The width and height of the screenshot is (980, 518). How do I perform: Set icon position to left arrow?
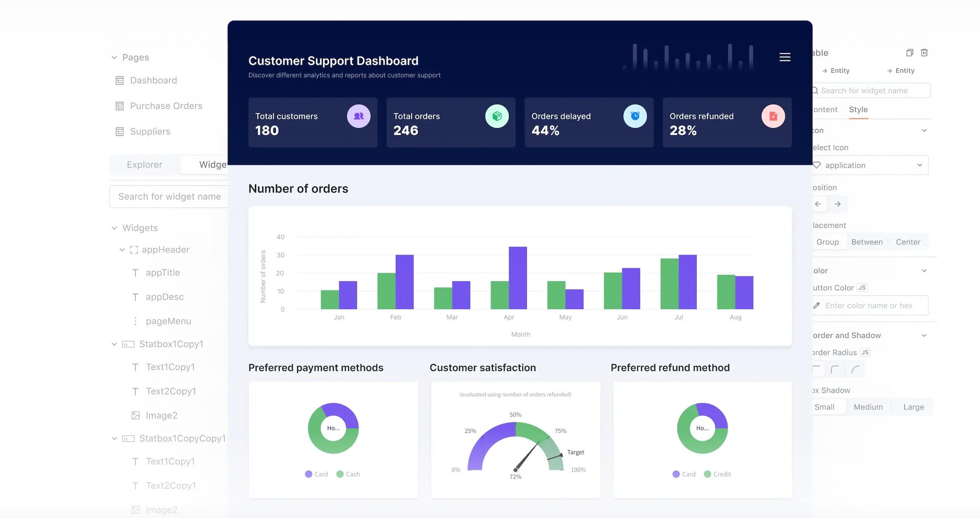point(818,204)
